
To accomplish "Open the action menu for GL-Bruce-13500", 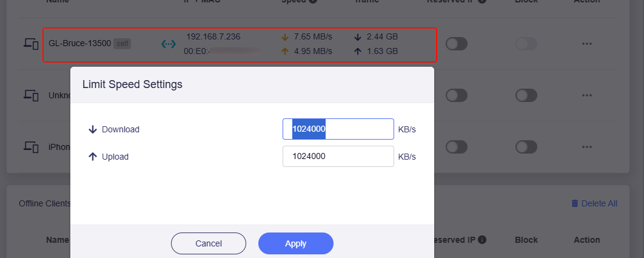I will 586,44.
